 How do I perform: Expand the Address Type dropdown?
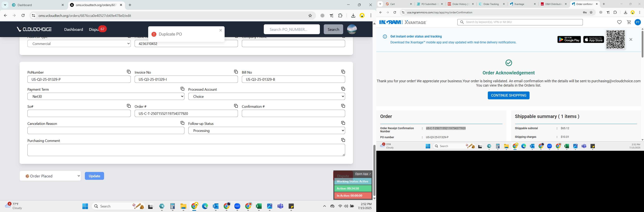[79, 44]
